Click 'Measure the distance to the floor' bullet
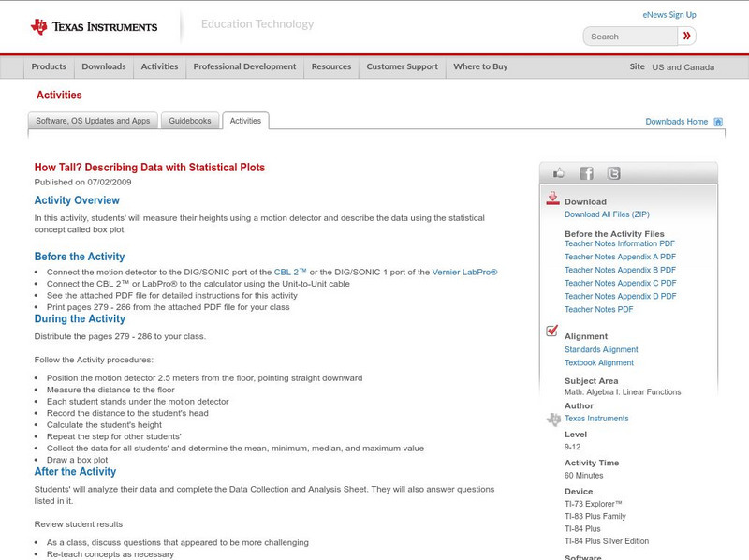 (110, 390)
